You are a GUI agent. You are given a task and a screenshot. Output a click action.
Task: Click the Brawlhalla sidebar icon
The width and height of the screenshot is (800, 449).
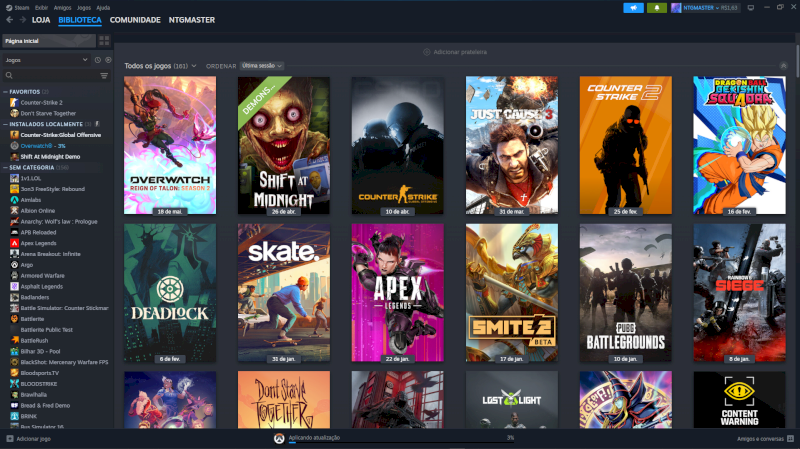click(x=14, y=394)
